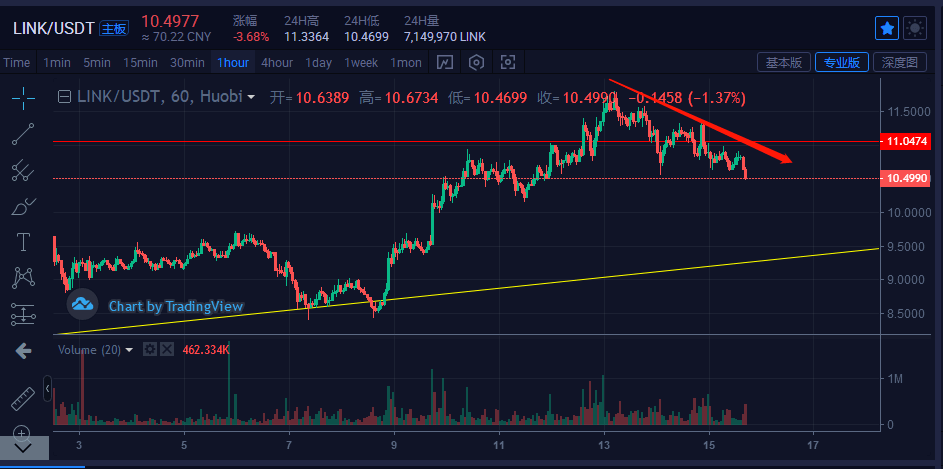Select the trend line drawing tool

coord(23,133)
